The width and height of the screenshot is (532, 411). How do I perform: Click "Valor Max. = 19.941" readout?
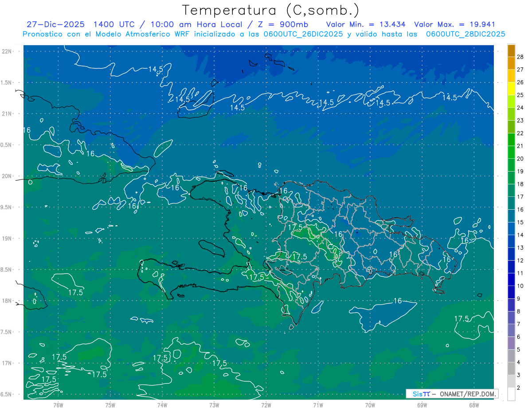(454, 24)
